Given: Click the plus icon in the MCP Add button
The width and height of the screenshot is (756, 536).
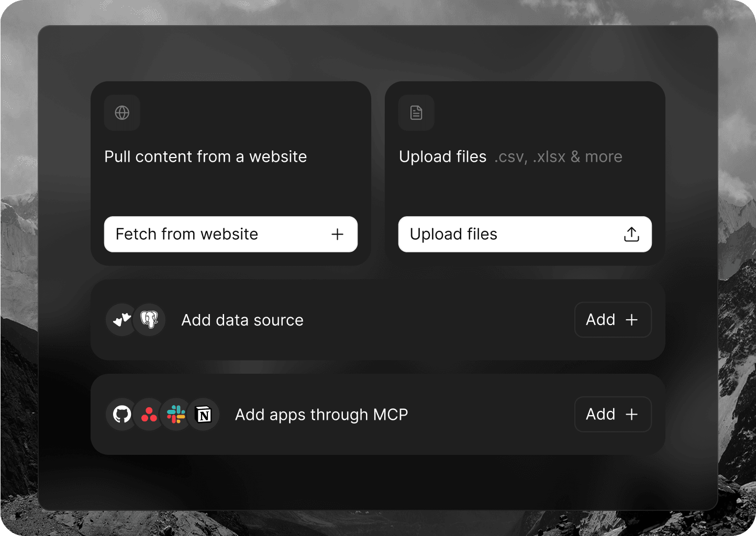Looking at the screenshot, I should (x=632, y=414).
